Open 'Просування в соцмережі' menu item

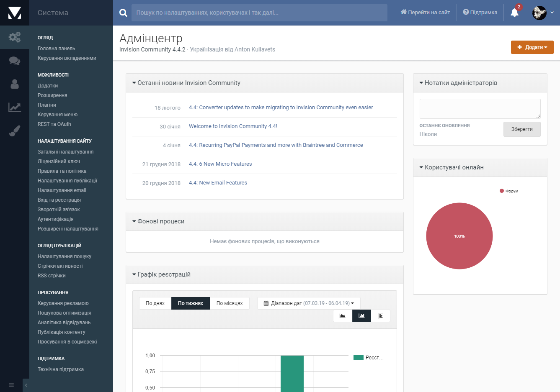67,342
